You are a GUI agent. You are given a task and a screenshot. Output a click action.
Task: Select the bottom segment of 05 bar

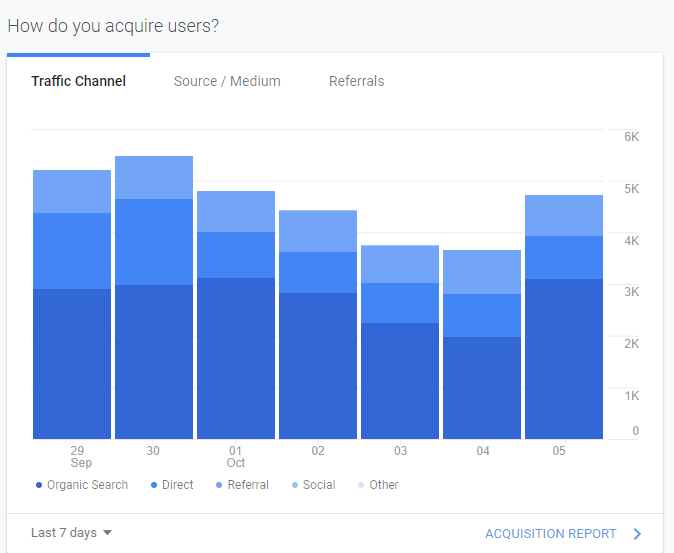pos(564,359)
